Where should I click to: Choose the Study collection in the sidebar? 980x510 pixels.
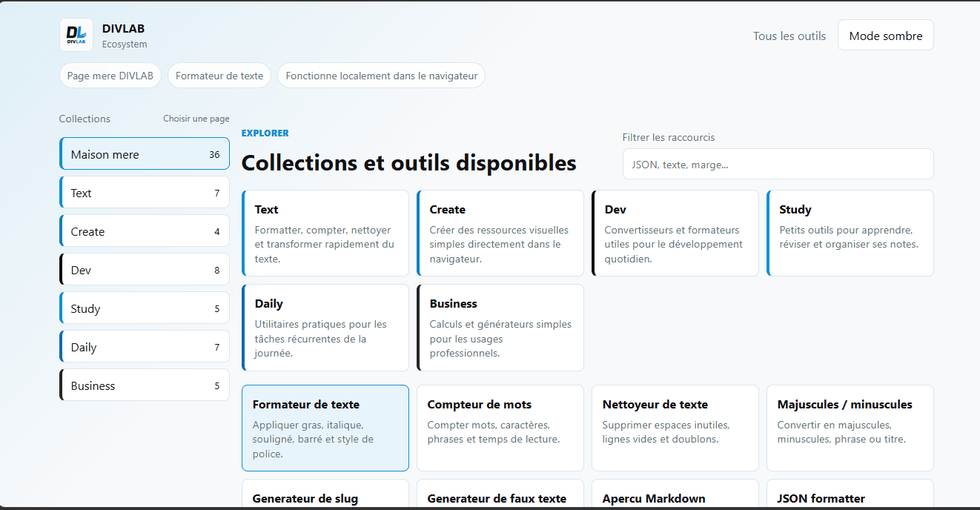[145, 308]
